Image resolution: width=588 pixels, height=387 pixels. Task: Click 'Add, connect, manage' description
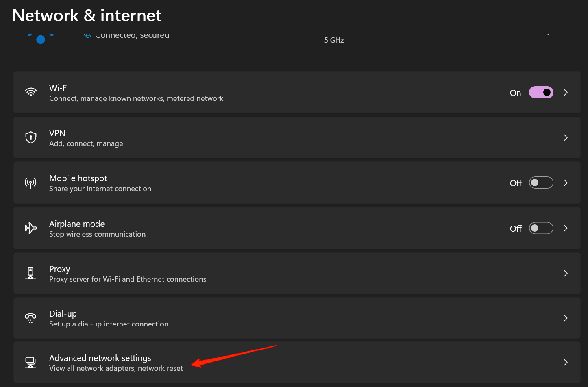(86, 143)
